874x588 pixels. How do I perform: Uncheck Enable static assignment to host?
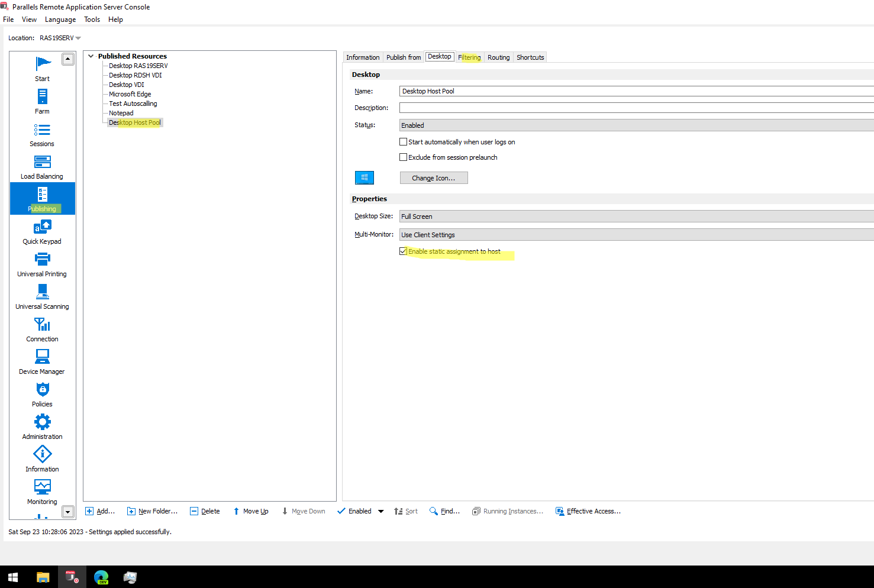click(x=403, y=251)
